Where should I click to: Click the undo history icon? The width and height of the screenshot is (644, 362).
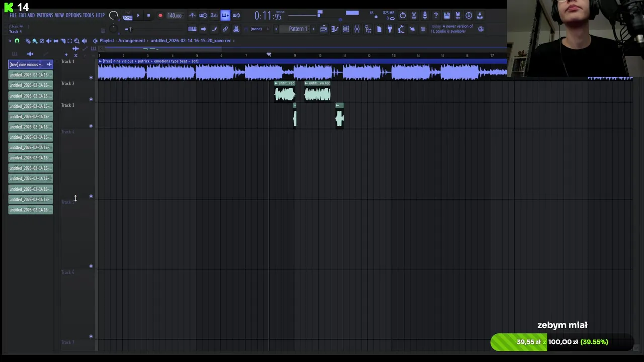pos(403,15)
